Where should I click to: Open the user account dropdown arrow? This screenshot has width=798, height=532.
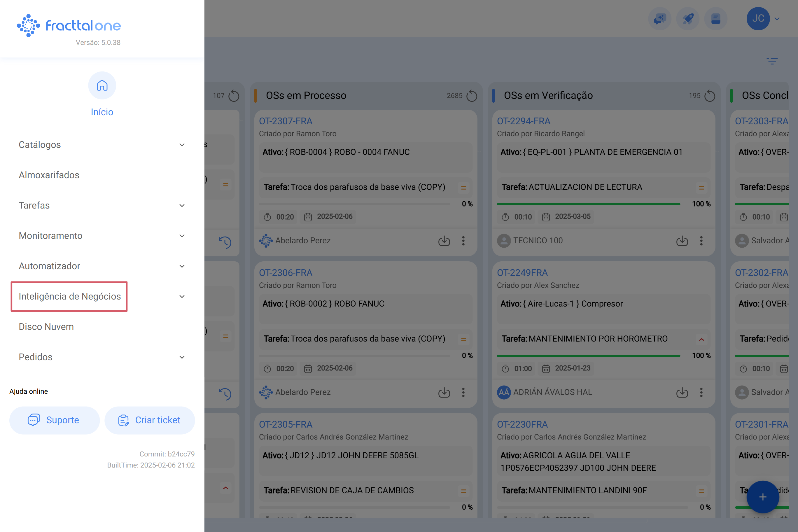pos(777,19)
